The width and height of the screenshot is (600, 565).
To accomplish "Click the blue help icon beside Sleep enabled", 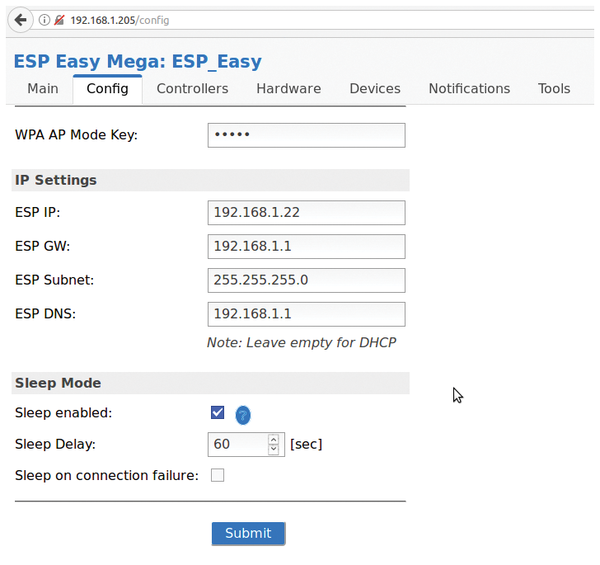I will [243, 415].
